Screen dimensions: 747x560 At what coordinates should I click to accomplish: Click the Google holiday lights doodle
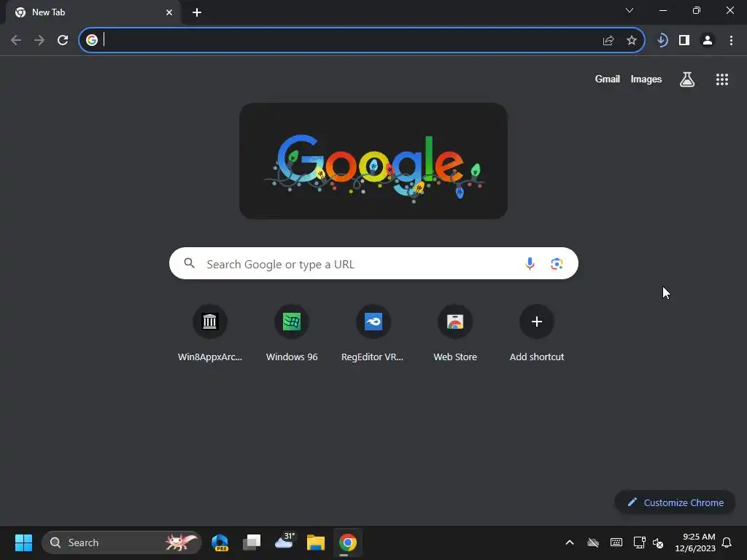pyautogui.click(x=373, y=161)
